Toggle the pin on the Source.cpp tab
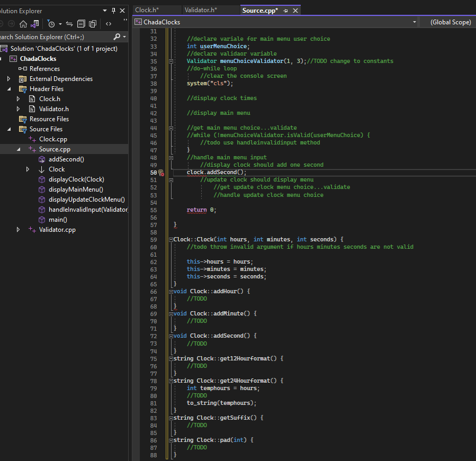This screenshot has height=461, width=476. click(x=285, y=11)
